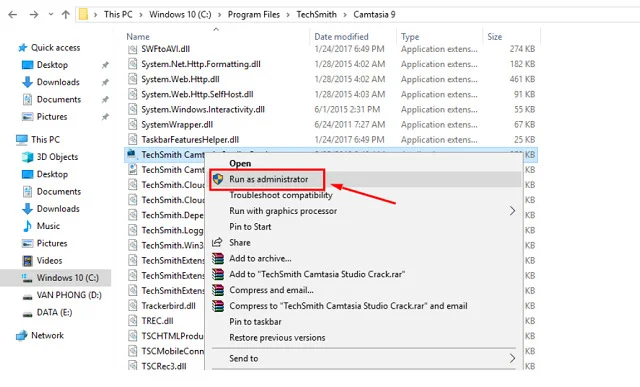
Task: Go up one folder level arrow
Action: point(65,15)
